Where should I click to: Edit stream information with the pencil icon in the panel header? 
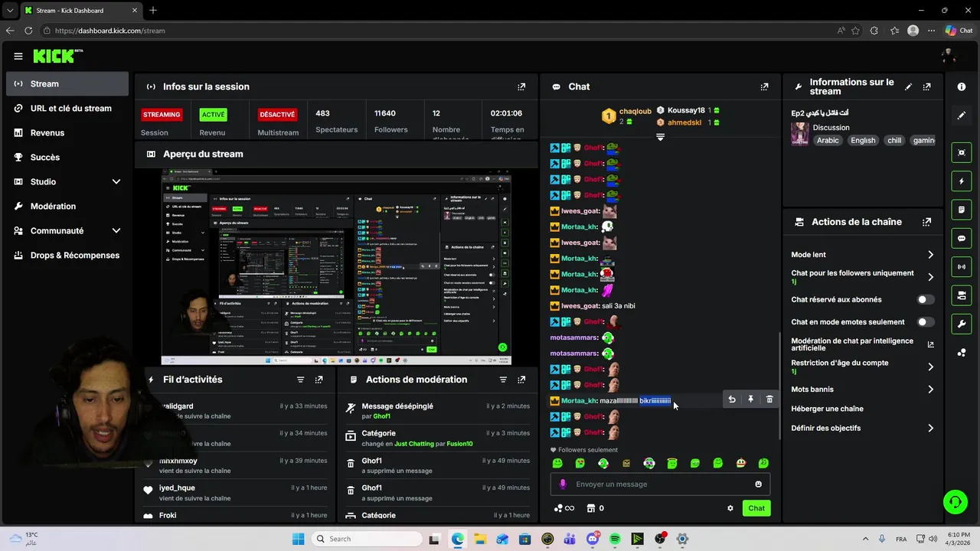pos(908,86)
